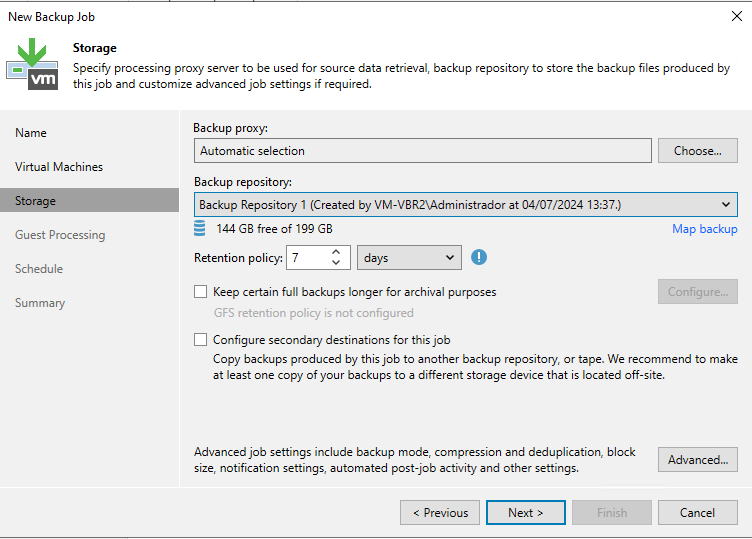The width and height of the screenshot is (752, 539).
Task: Click the blue retention policy info icon
Action: [479, 258]
